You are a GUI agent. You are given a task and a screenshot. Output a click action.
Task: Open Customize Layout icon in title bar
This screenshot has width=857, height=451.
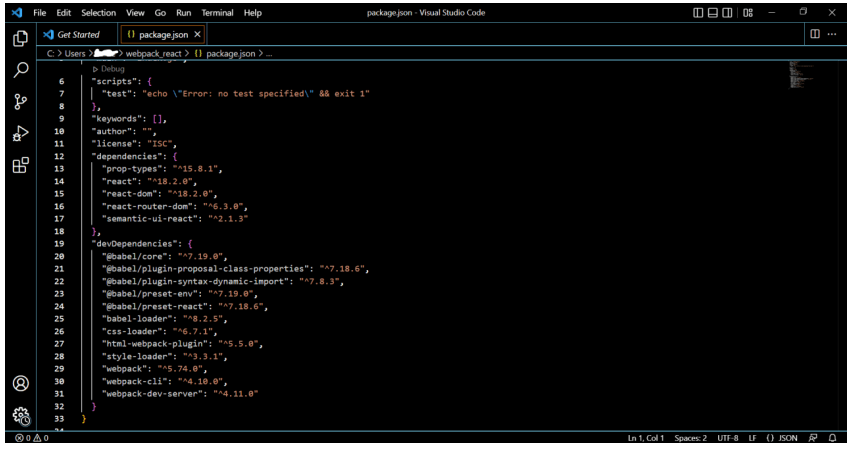[748, 13]
